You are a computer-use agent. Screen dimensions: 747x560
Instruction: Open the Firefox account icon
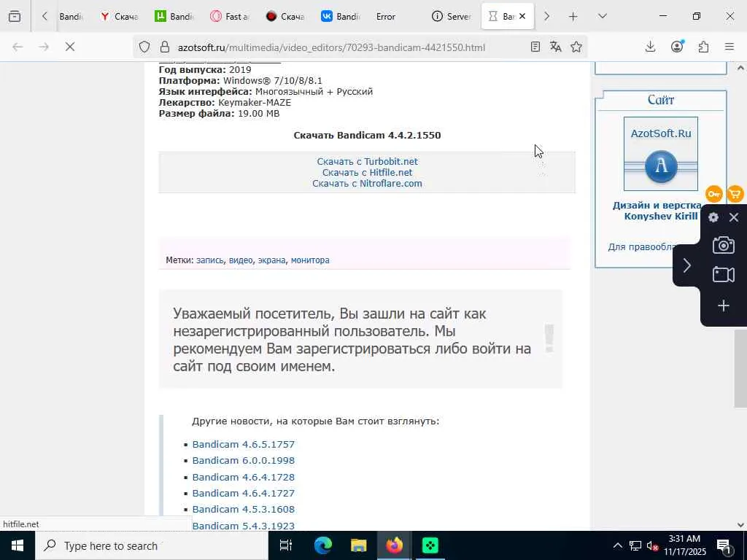677,47
